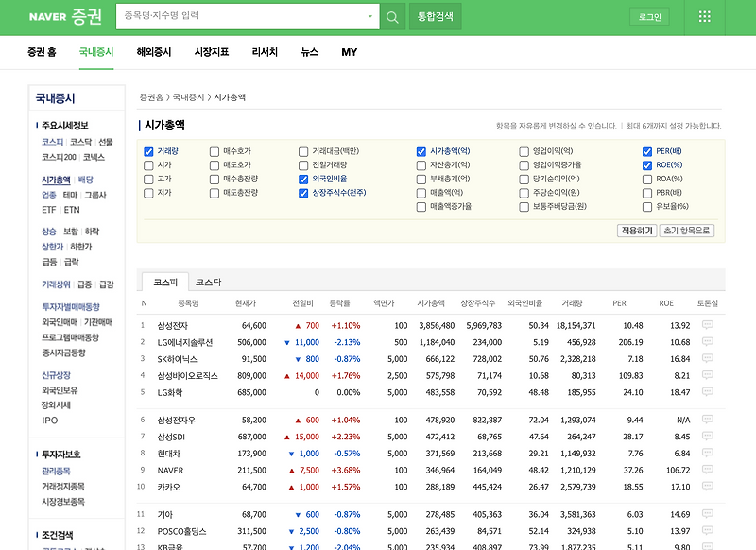Open discussion room icon for 삼성전자
Screen dimensions: 756x550
point(707,325)
